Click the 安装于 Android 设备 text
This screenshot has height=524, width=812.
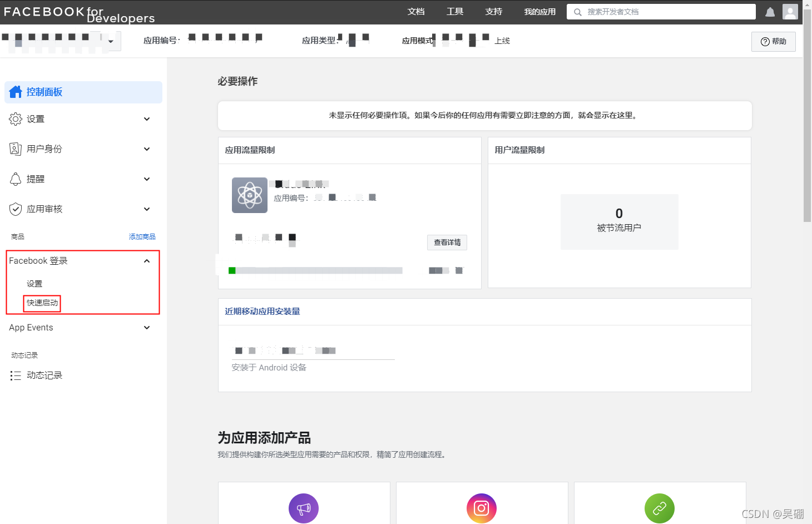click(x=269, y=368)
